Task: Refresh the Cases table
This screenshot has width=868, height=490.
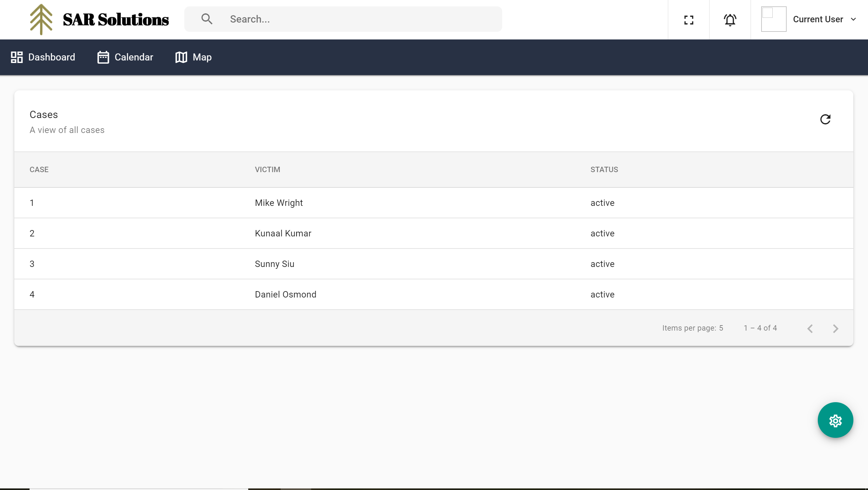Action: coord(825,119)
